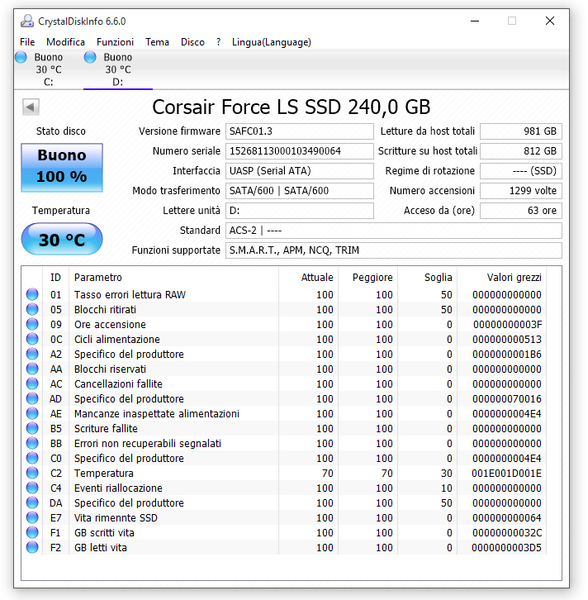Open the Funzioni menu
The height and width of the screenshot is (600, 588).
115,42
